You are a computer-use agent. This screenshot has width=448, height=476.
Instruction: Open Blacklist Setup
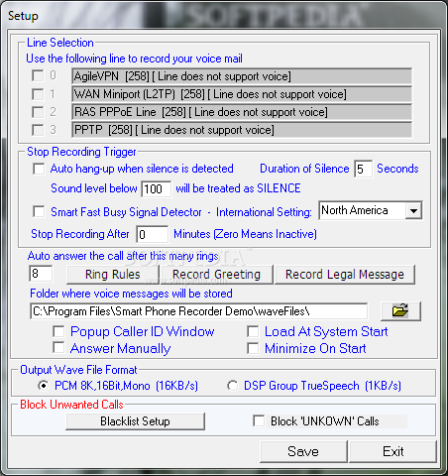click(x=135, y=421)
